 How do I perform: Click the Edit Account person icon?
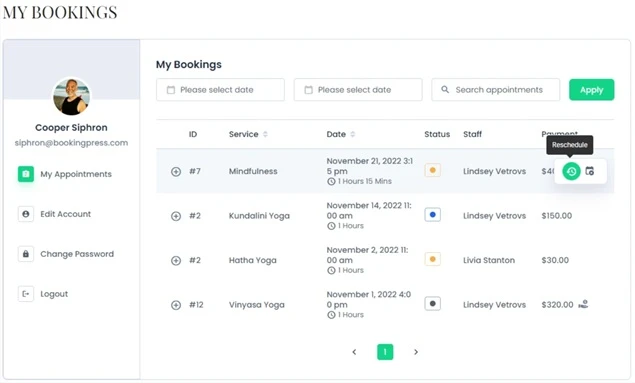[26, 214]
